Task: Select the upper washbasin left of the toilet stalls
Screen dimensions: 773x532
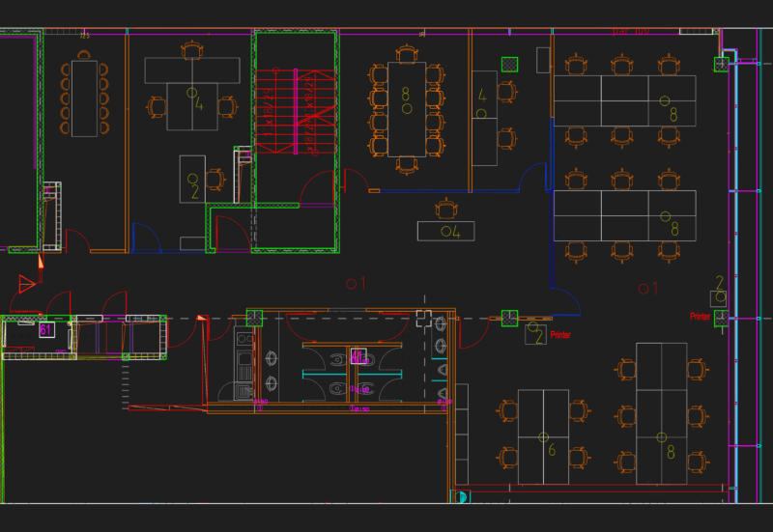Action: point(272,358)
